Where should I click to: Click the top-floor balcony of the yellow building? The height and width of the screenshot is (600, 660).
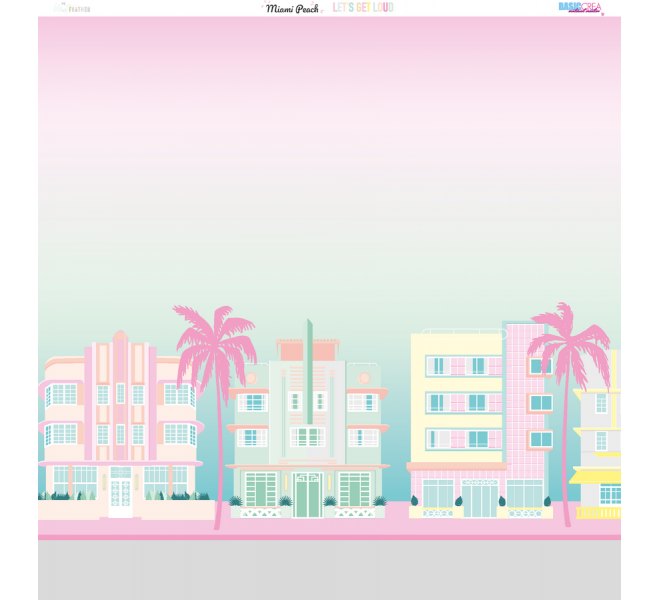point(463,367)
